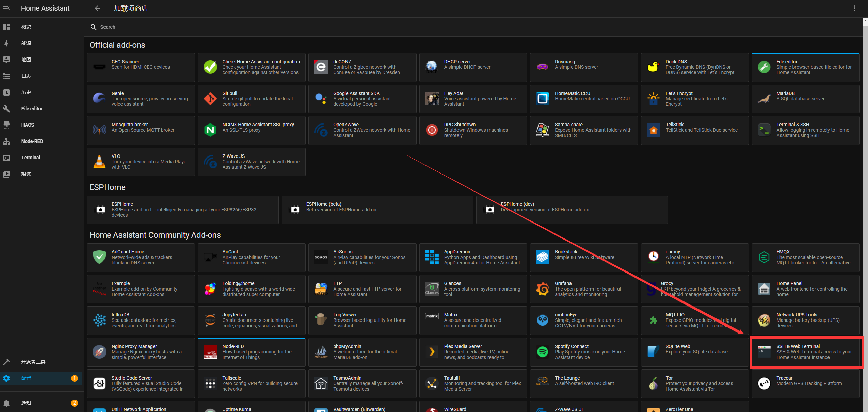
Task: Click the deCONZ add-on icon
Action: click(321, 67)
